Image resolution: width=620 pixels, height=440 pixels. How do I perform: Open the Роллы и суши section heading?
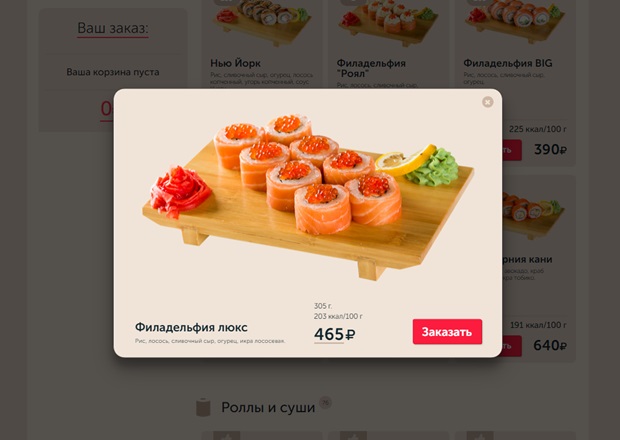click(x=268, y=407)
